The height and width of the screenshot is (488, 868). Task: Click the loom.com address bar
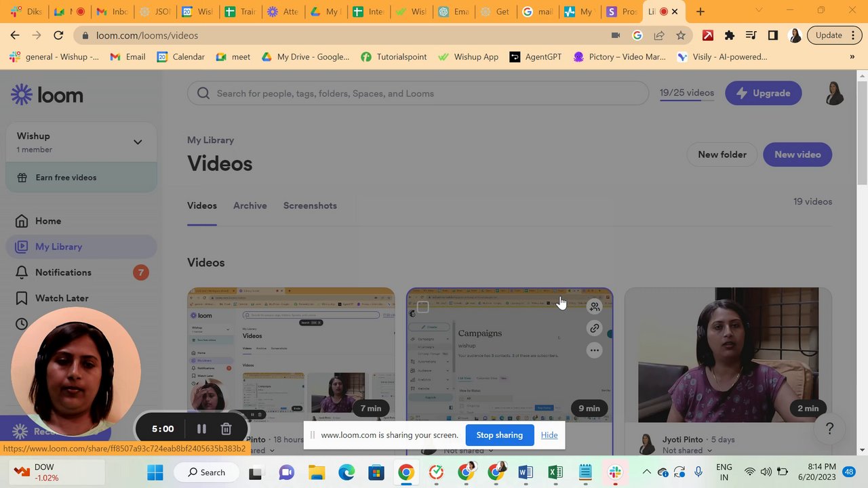tap(339, 35)
